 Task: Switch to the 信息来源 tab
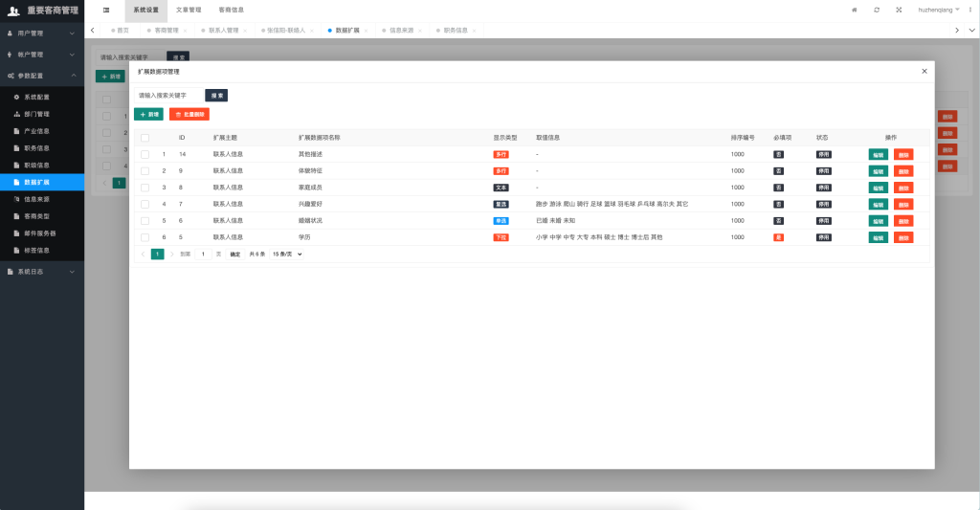pyautogui.click(x=401, y=31)
